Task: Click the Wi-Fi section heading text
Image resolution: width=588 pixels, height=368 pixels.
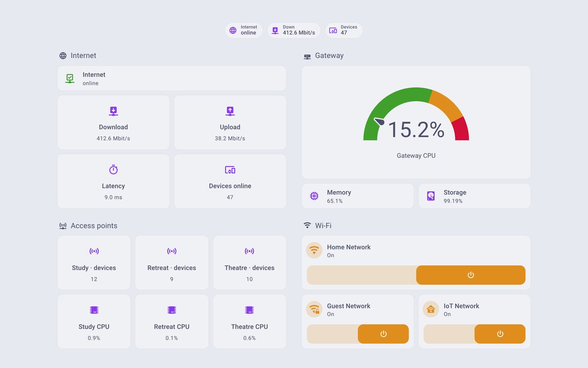Action: point(323,226)
